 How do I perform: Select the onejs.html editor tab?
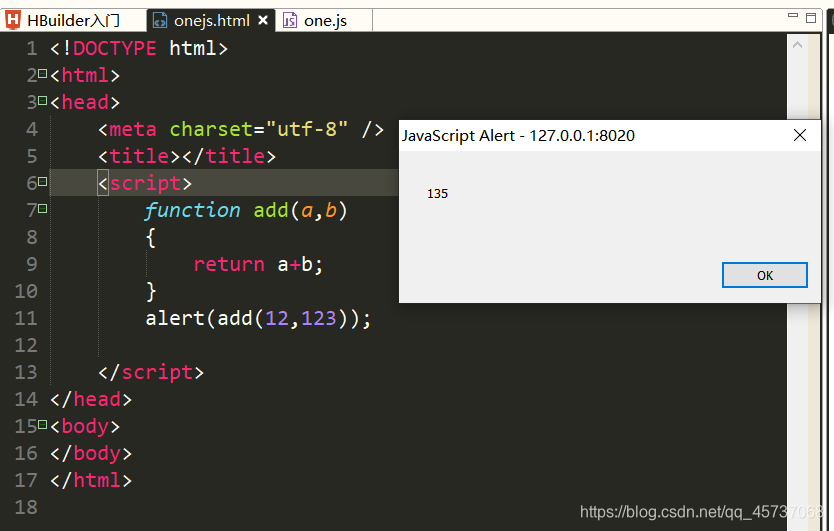[x=211, y=21]
